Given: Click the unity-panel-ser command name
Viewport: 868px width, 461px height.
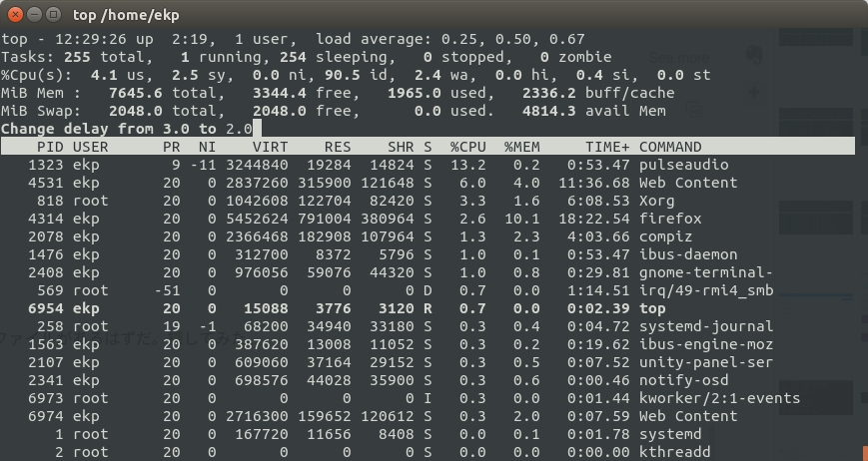Looking at the screenshot, I should (x=706, y=362).
